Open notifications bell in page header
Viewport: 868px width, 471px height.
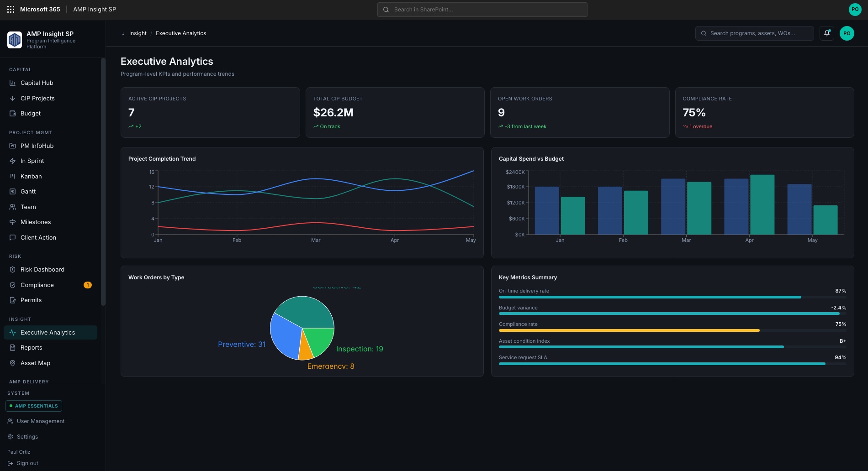click(x=827, y=33)
